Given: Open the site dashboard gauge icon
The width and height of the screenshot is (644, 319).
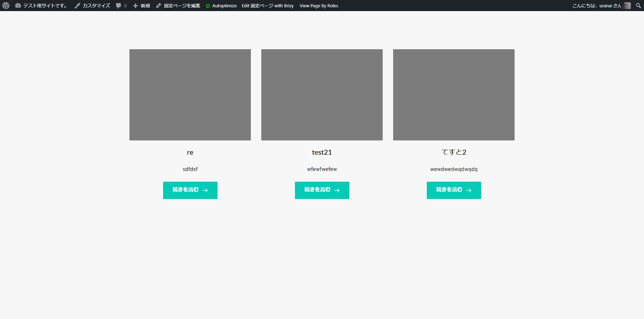Looking at the screenshot, I should 18,6.
